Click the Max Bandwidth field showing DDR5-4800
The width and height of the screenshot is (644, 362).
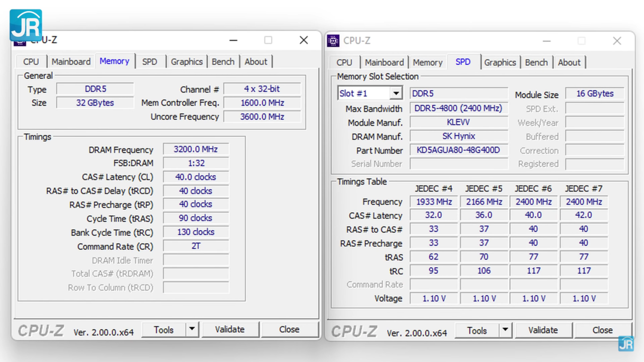click(458, 108)
